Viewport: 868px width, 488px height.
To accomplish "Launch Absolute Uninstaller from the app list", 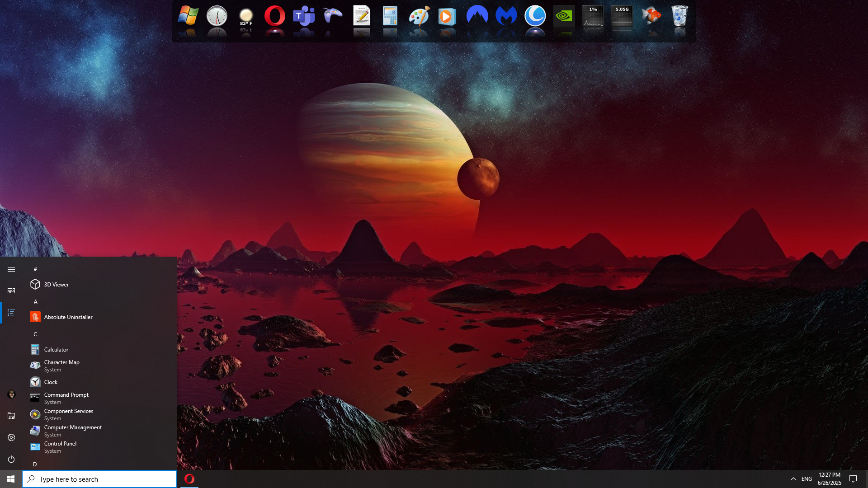I will 99,317.
